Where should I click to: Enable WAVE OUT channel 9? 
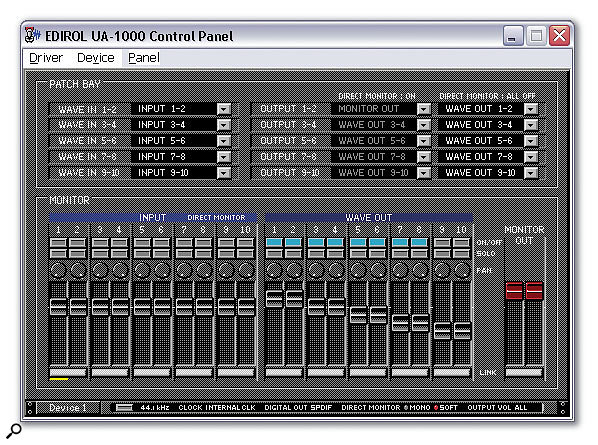(442, 243)
